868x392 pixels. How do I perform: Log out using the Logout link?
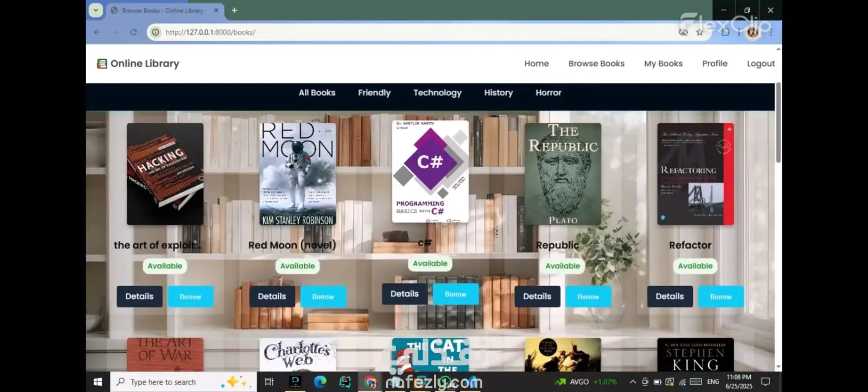pos(761,64)
